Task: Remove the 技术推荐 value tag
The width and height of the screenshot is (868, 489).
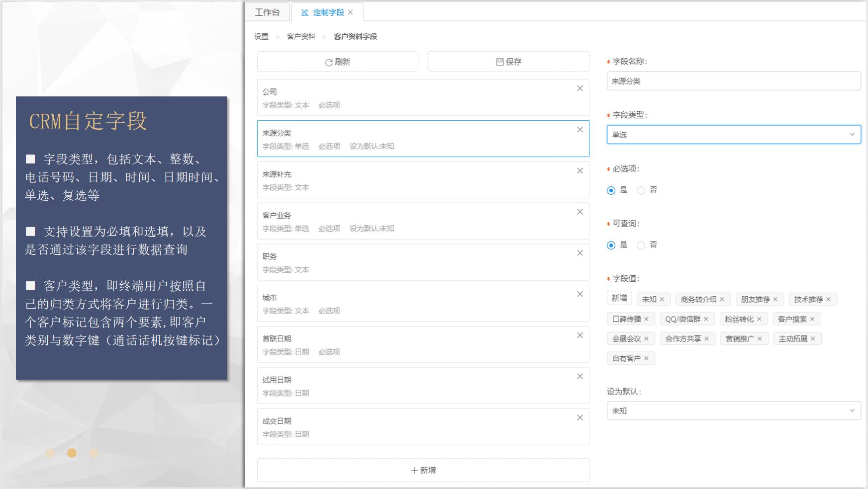Action: 829,299
